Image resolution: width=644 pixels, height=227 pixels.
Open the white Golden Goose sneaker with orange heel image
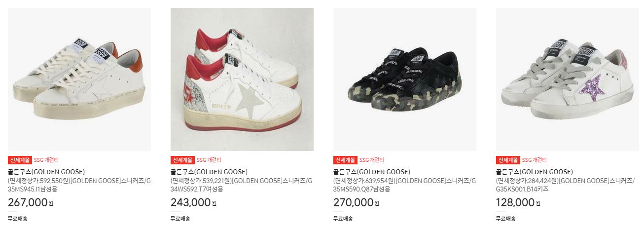[x=79, y=79]
